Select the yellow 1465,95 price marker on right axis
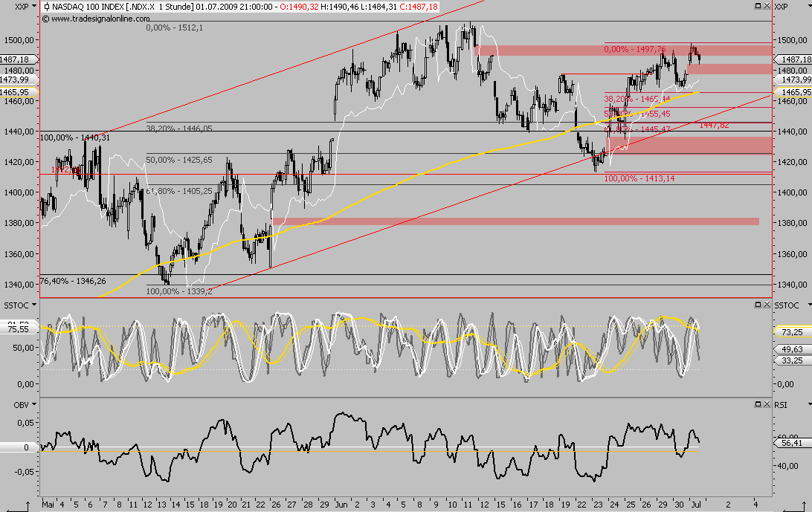Image resolution: width=812 pixels, height=512 pixels. (x=793, y=91)
